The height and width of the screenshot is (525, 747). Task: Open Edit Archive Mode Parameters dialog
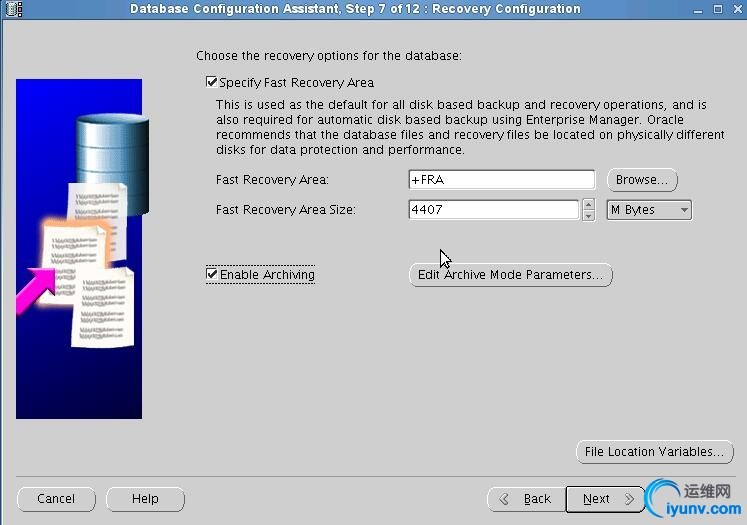[x=510, y=275]
